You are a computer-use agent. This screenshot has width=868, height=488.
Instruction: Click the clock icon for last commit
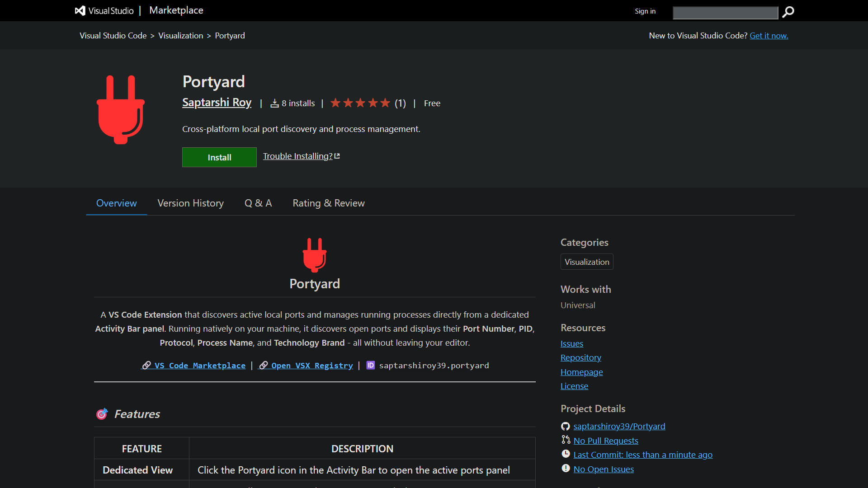point(566,454)
